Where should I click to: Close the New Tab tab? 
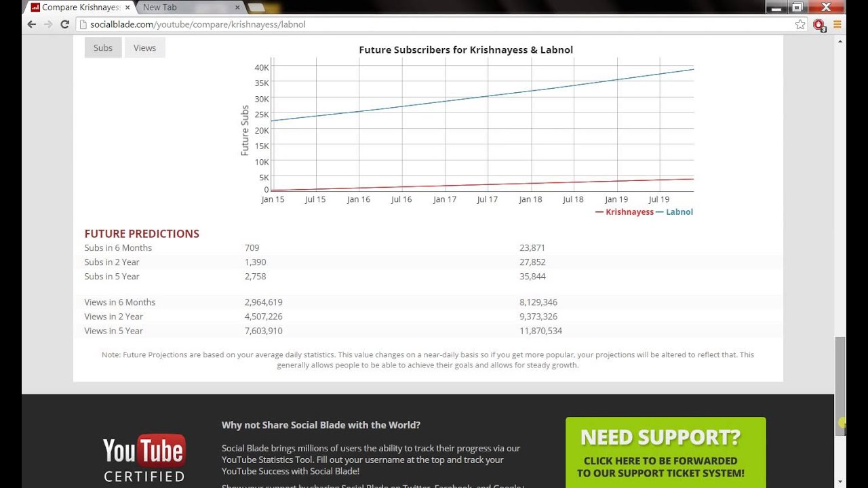[x=237, y=7]
